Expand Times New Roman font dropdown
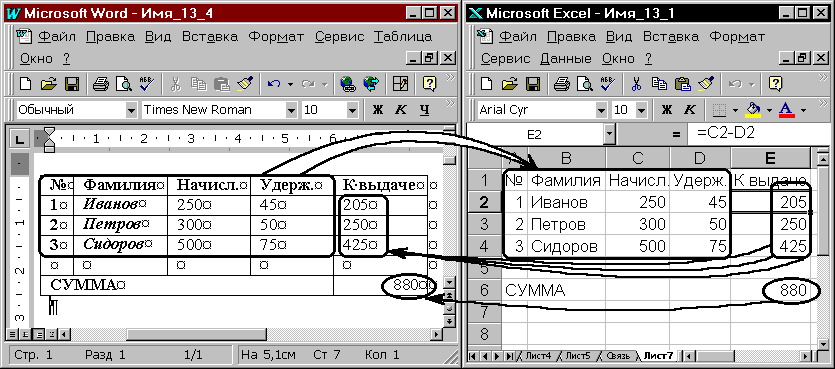The image size is (835, 369). coord(291,110)
